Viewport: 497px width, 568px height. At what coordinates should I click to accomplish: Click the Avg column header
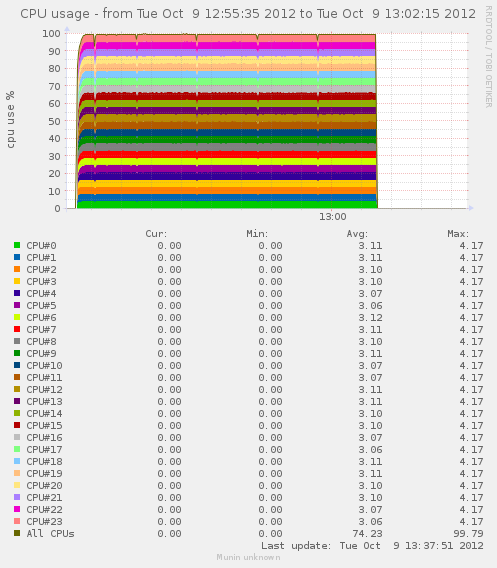(x=357, y=234)
